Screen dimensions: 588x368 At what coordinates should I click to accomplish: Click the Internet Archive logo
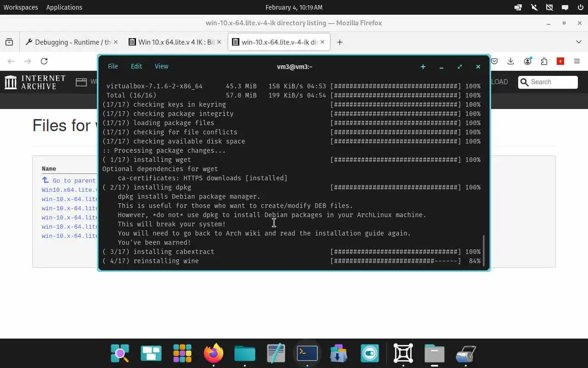[35, 82]
